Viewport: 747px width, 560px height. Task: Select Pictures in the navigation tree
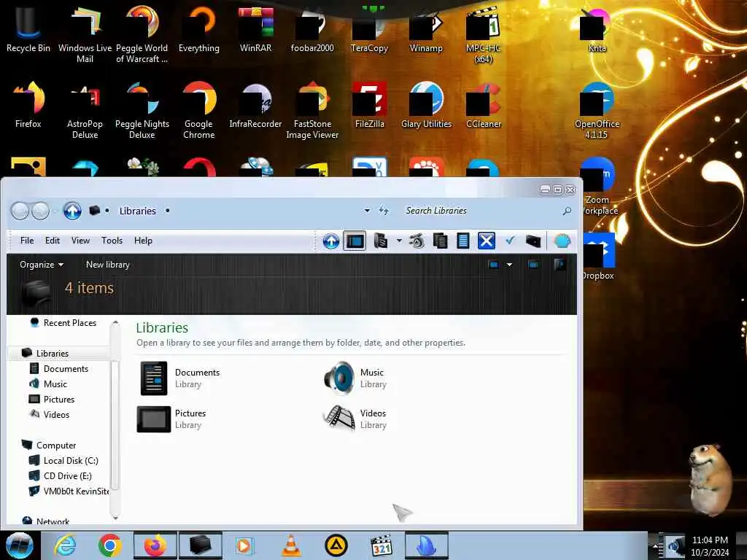pyautogui.click(x=59, y=399)
